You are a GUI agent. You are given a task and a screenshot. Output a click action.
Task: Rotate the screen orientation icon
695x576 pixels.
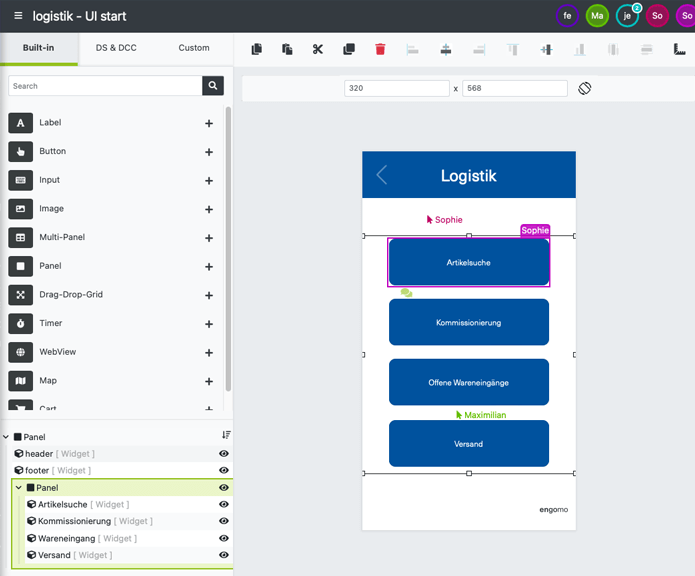coord(585,88)
